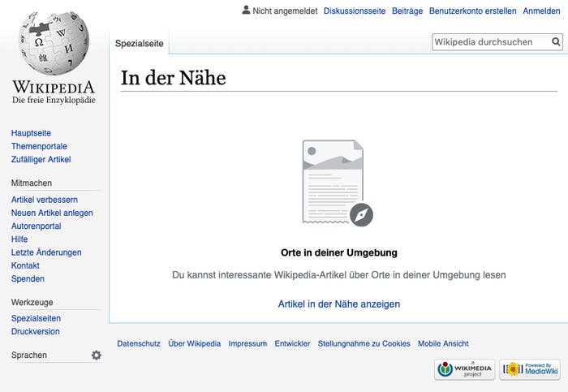Click Neuen Artikel anlegen
568x392 pixels.
coord(52,213)
